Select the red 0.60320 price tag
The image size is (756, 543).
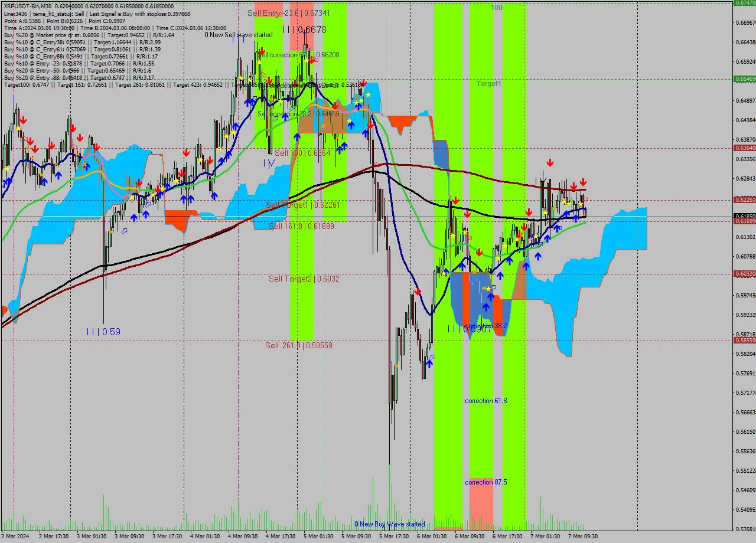[744, 274]
